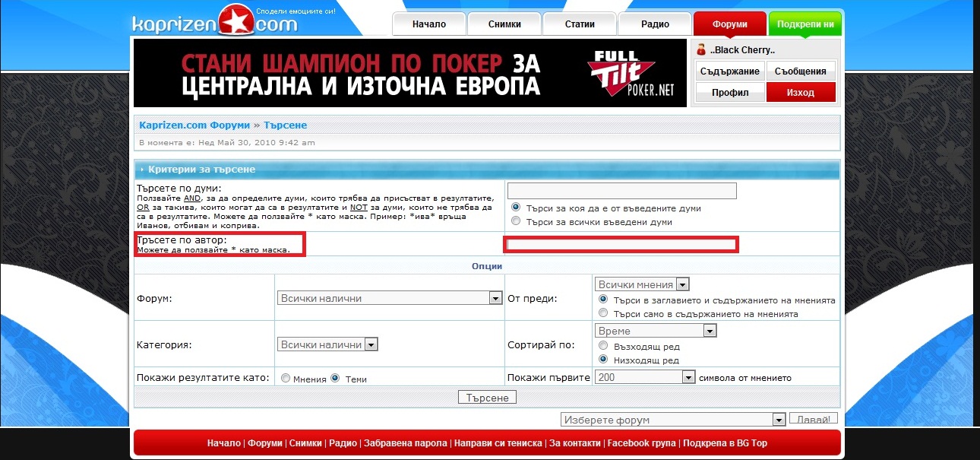This screenshot has height=460, width=980.
Task: Open 'Съобщения' in the user panel
Action: click(801, 71)
